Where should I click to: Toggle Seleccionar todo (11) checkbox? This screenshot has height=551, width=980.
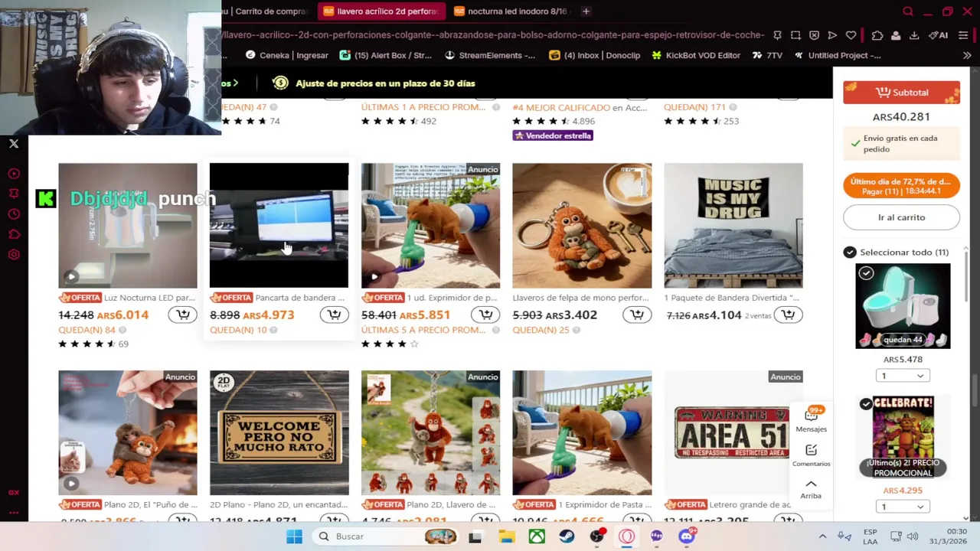pyautogui.click(x=850, y=252)
